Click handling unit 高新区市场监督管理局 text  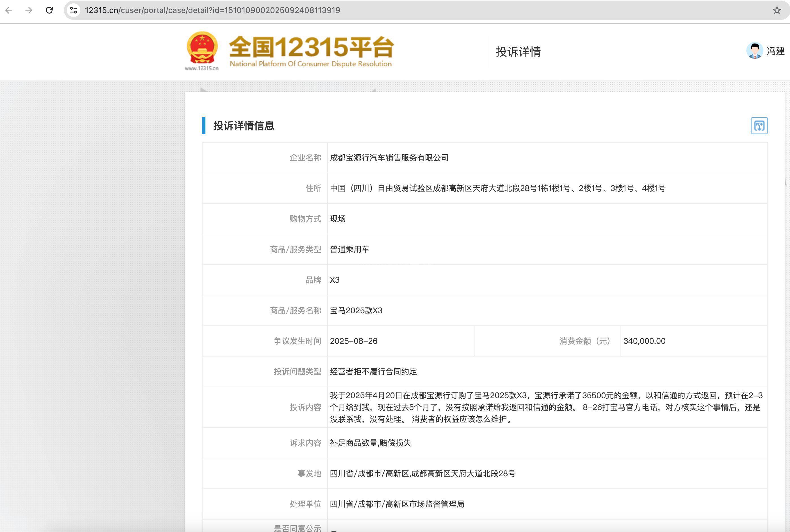tap(397, 504)
